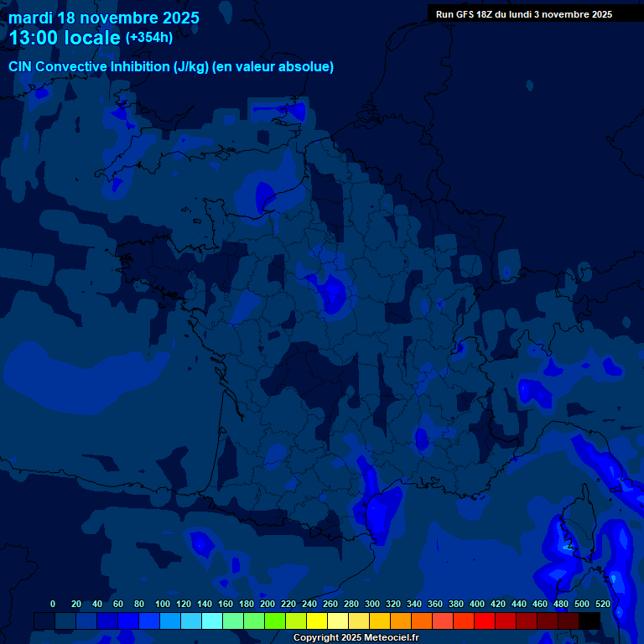
Task: Click the legend value label "260"
Action: (x=330, y=604)
